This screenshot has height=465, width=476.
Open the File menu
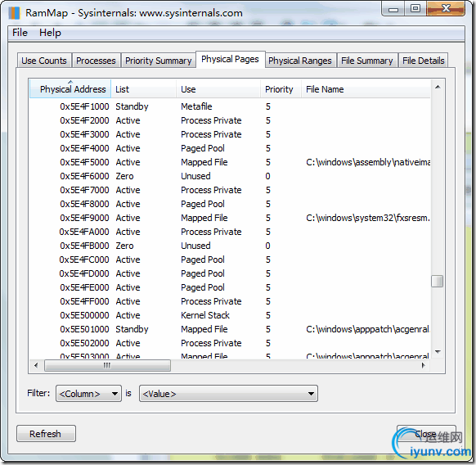click(x=20, y=33)
